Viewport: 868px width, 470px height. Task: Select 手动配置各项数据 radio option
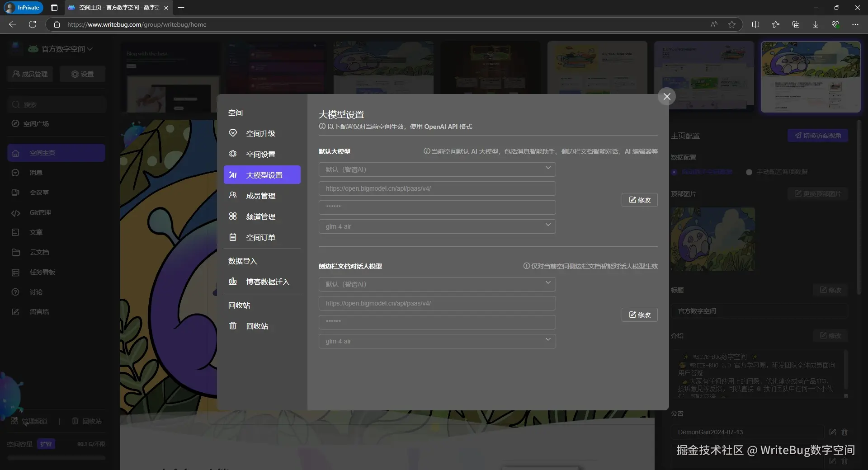[748, 172]
